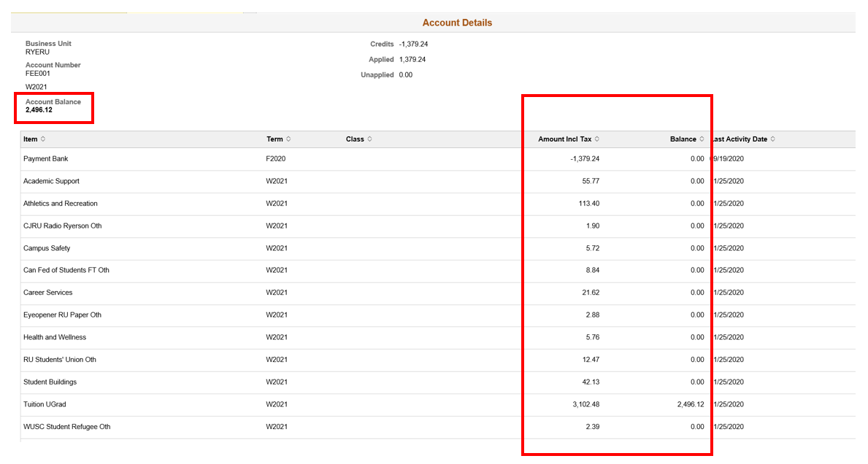Sort by Amount Incl Tax arrow icon
Screen dimensions: 868x464
coord(596,139)
